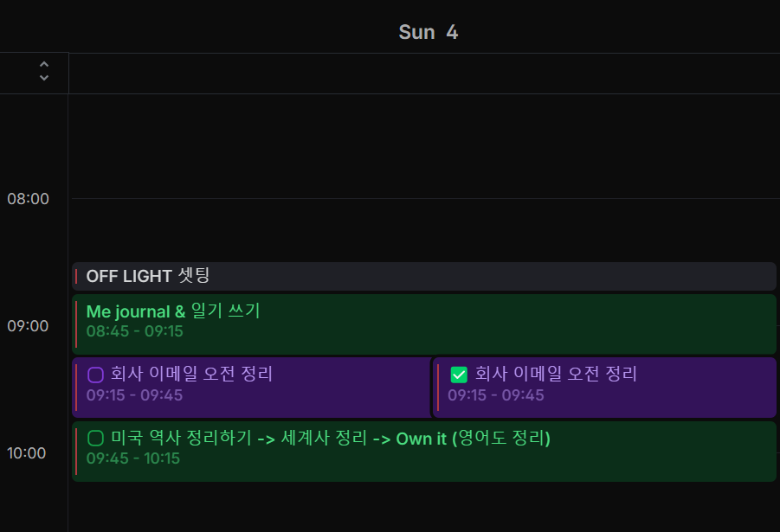
Task: Uncheck the completed 회사 이메일 오전 정리 checkbox
Action: (459, 375)
